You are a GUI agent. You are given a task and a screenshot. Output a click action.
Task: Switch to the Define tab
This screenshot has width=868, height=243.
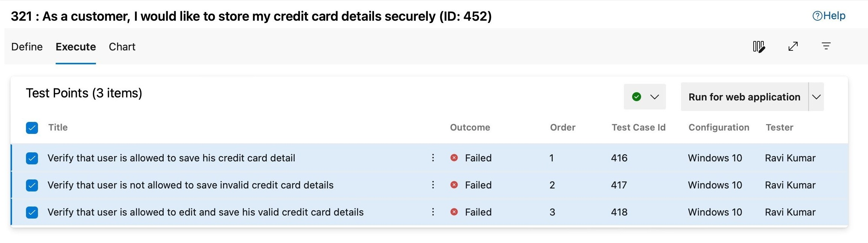27,47
